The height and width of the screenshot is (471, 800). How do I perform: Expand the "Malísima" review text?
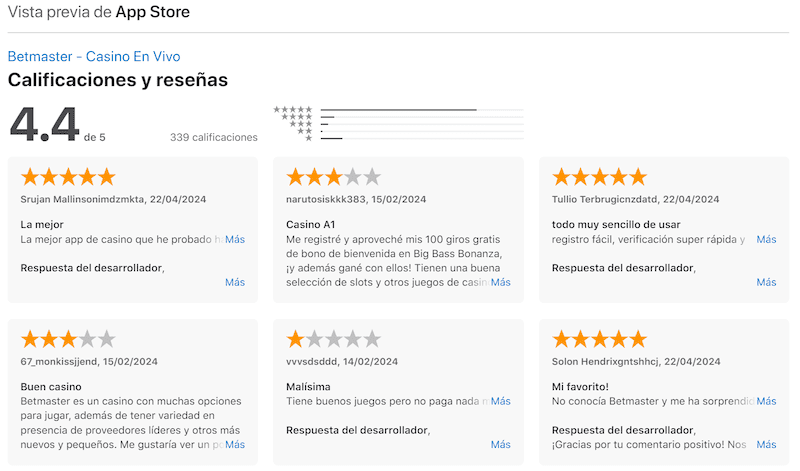click(x=500, y=402)
